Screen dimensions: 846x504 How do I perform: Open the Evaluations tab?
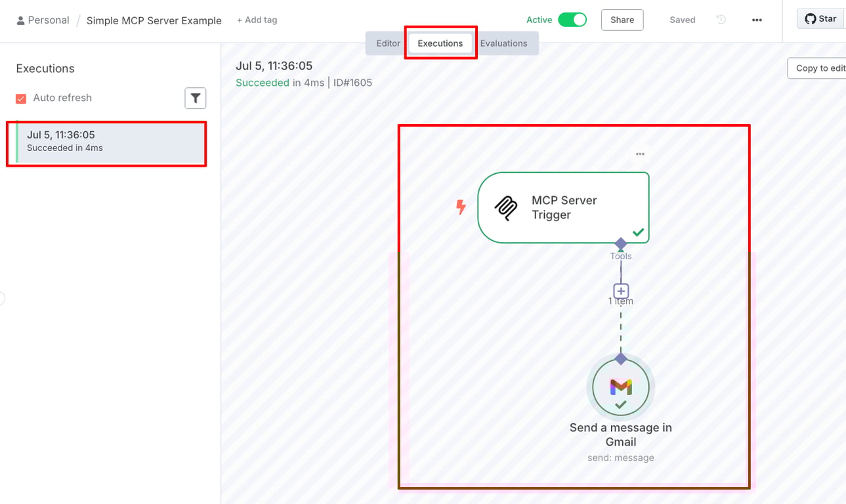(x=503, y=43)
